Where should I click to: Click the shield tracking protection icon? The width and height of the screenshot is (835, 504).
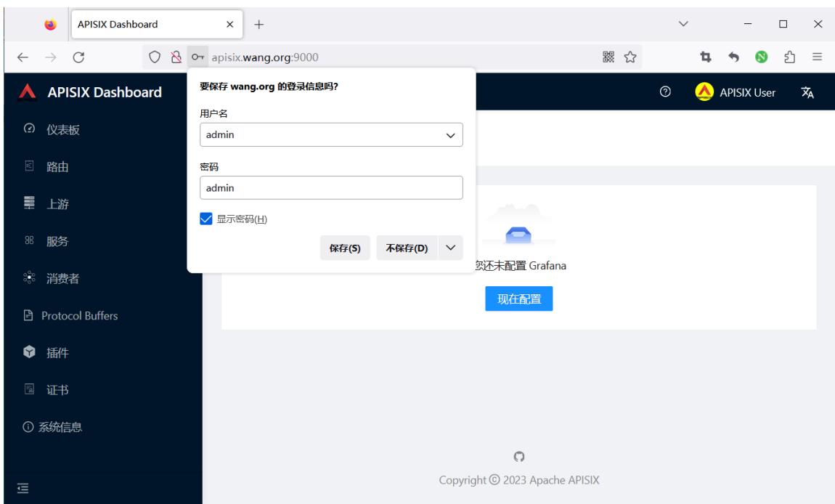pos(155,57)
